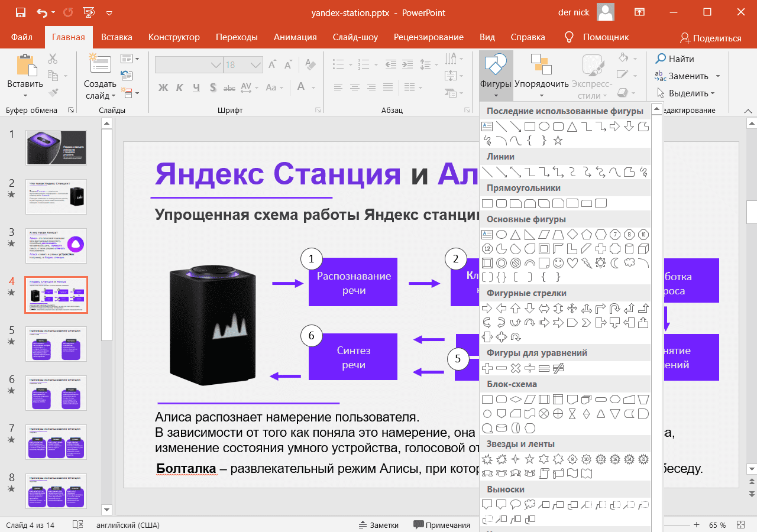Pick the cloud callout in Выноски
This screenshot has width=757, height=532.
530,505
